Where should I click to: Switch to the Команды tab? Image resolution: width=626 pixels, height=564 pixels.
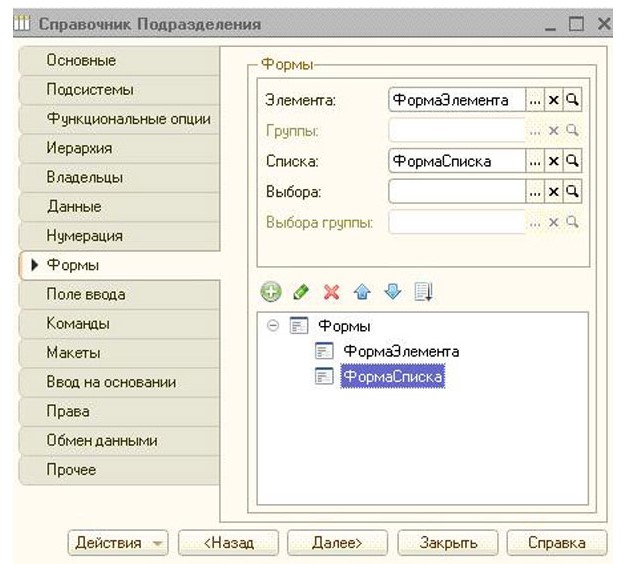77,323
